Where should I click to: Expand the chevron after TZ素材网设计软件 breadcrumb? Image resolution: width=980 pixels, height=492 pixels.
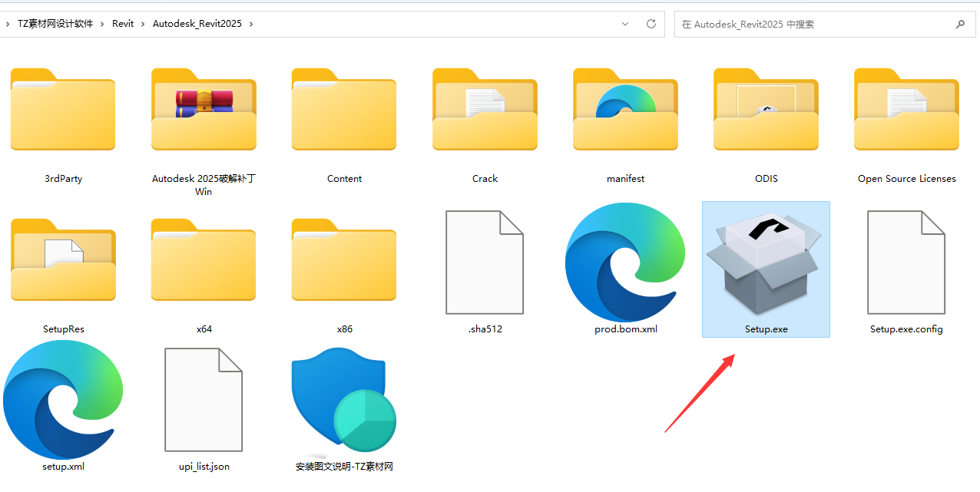pyautogui.click(x=102, y=24)
